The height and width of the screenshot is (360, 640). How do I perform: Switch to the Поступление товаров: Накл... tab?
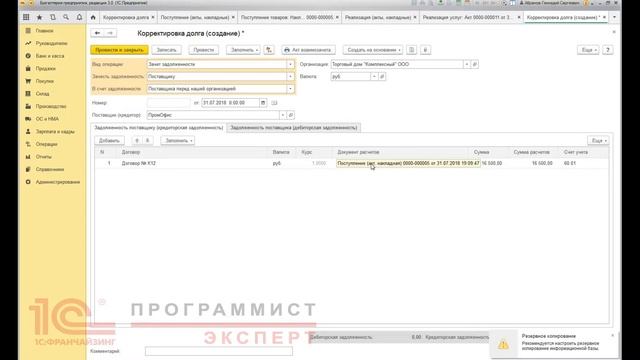click(x=287, y=18)
